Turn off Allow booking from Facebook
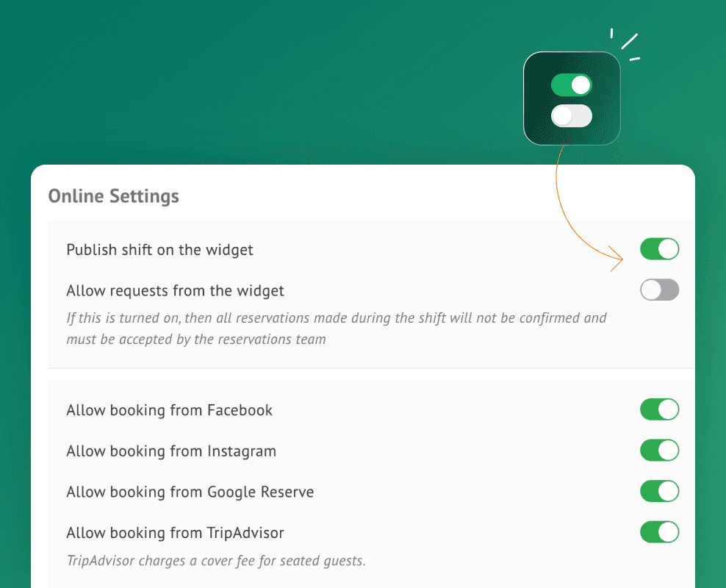 [659, 409]
